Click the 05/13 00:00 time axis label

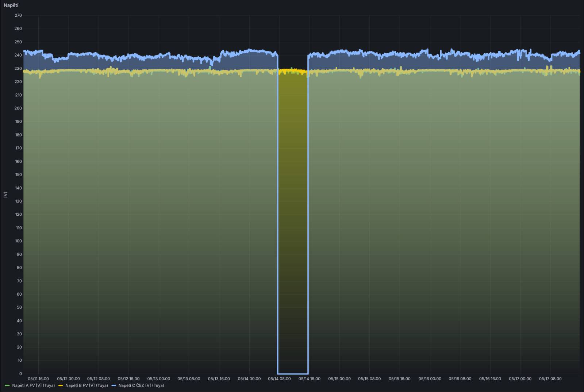click(159, 379)
